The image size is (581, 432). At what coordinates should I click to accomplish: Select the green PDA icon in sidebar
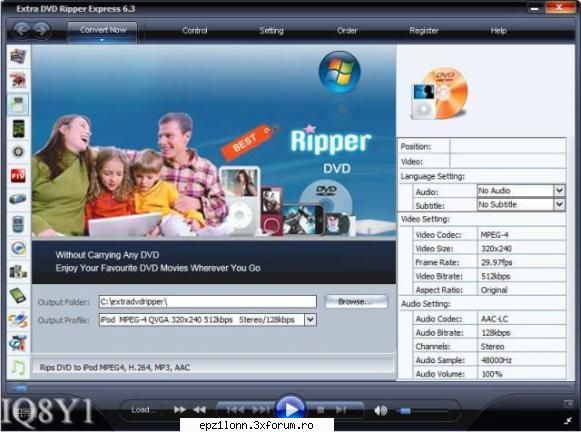[18, 296]
